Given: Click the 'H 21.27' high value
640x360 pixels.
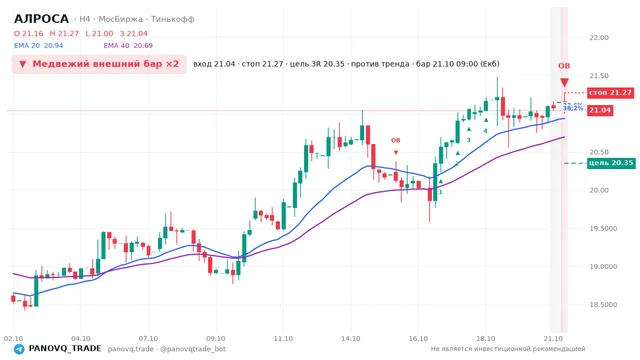Looking at the screenshot, I should [64, 33].
